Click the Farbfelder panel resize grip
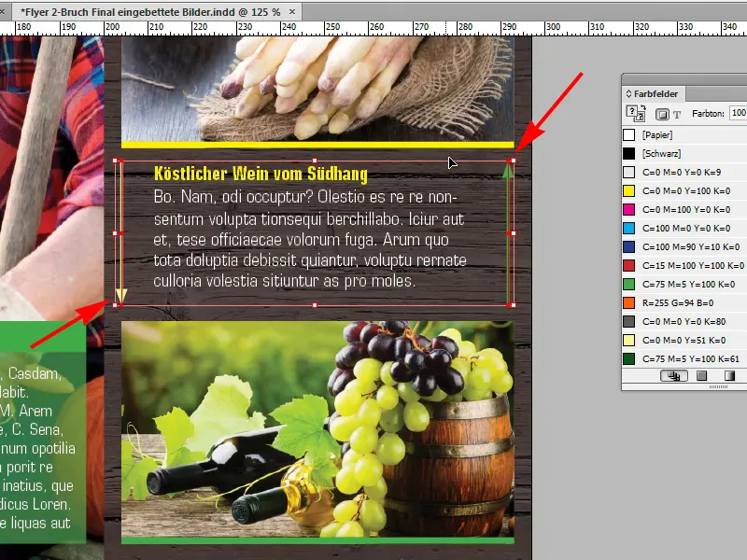 [718, 386]
